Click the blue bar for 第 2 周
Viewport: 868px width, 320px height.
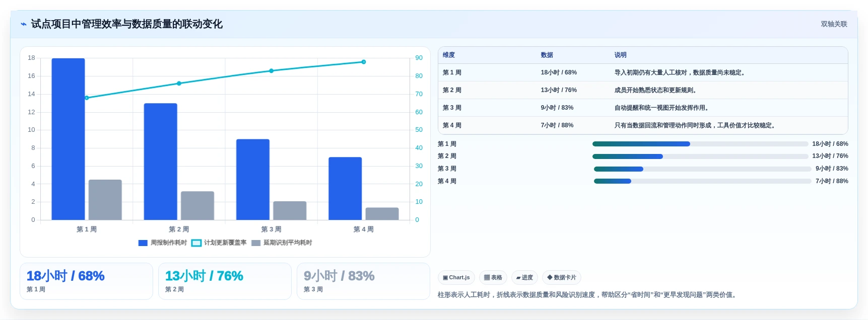161,162
